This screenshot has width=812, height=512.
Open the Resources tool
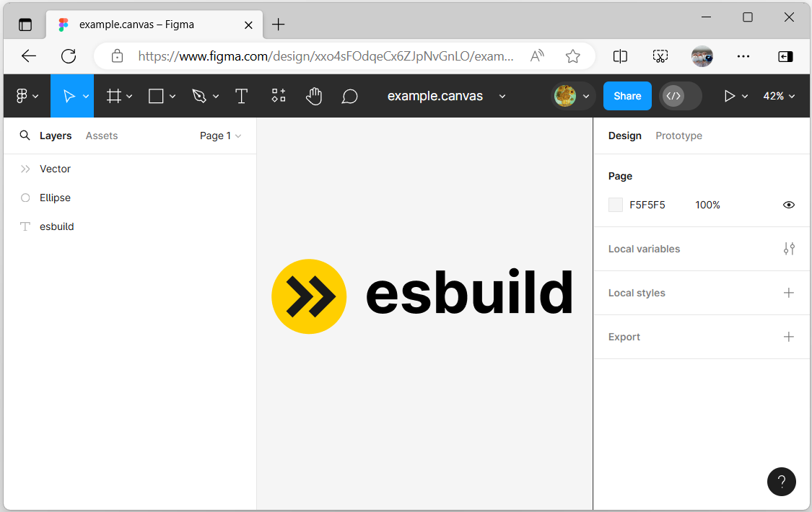coord(279,95)
